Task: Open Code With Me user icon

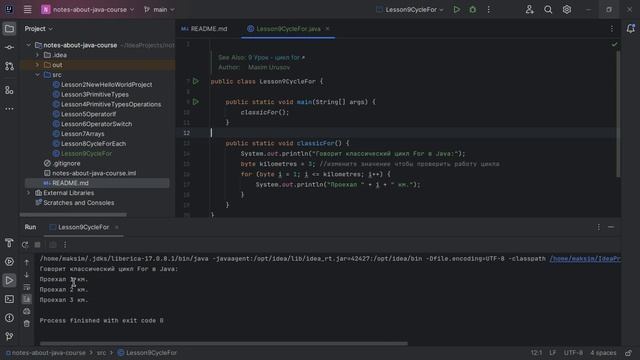Action: [529, 9]
